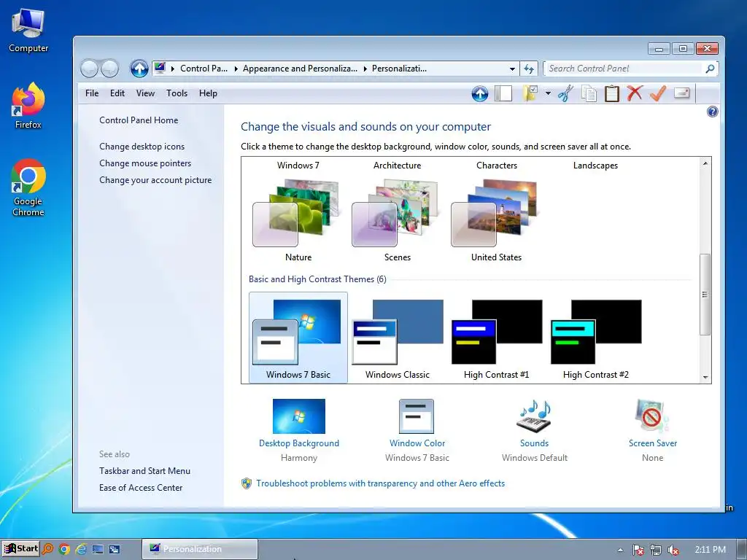
Task: Open the Tools menu
Action: tap(177, 93)
